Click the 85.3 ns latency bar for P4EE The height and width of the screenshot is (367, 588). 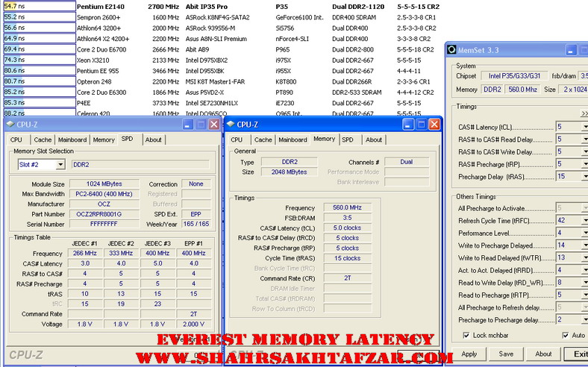click(40, 103)
